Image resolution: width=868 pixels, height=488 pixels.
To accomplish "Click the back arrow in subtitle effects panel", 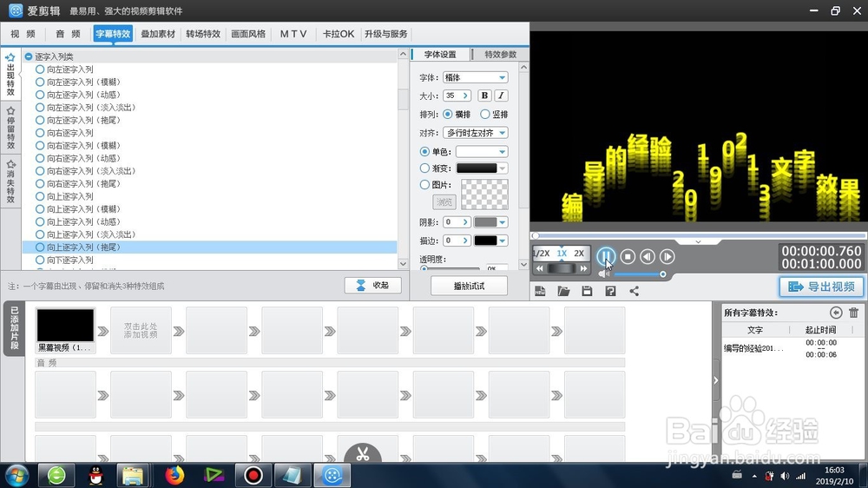I will click(836, 313).
